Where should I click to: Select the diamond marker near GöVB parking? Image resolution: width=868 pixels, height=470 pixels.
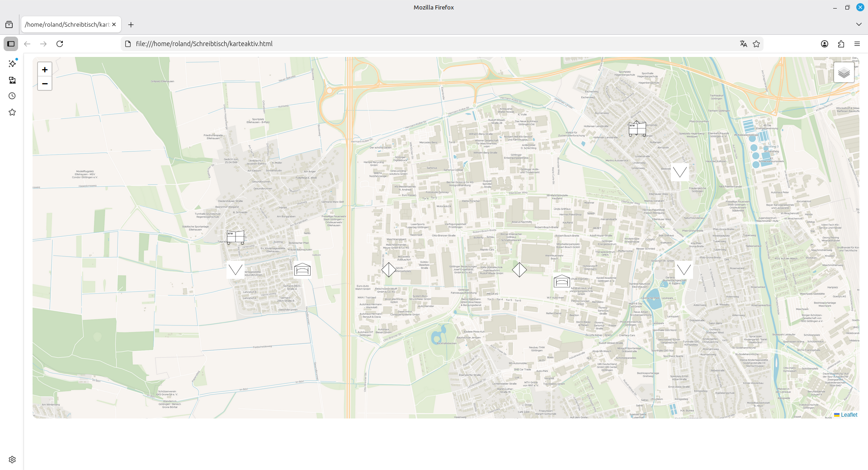click(x=389, y=270)
